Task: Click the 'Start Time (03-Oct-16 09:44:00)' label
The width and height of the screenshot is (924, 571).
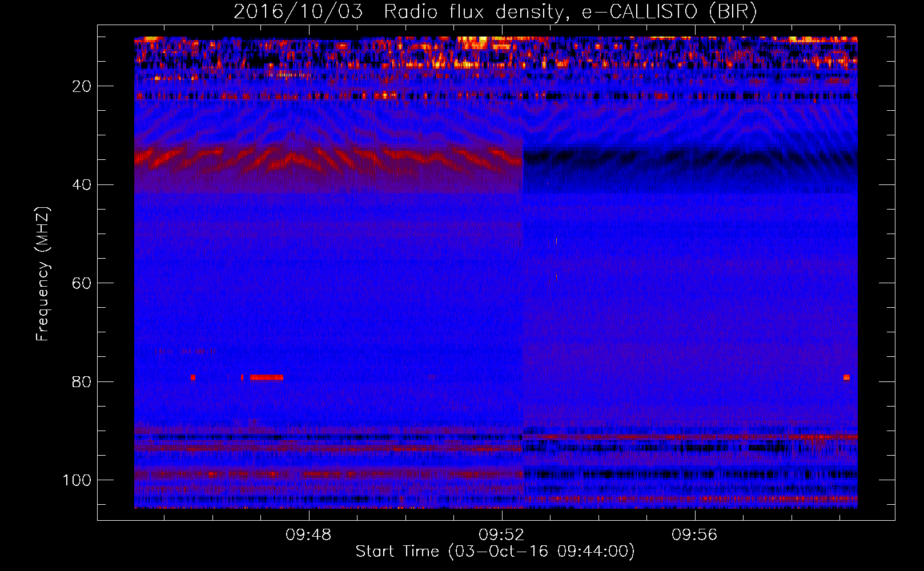Action: coord(495,552)
